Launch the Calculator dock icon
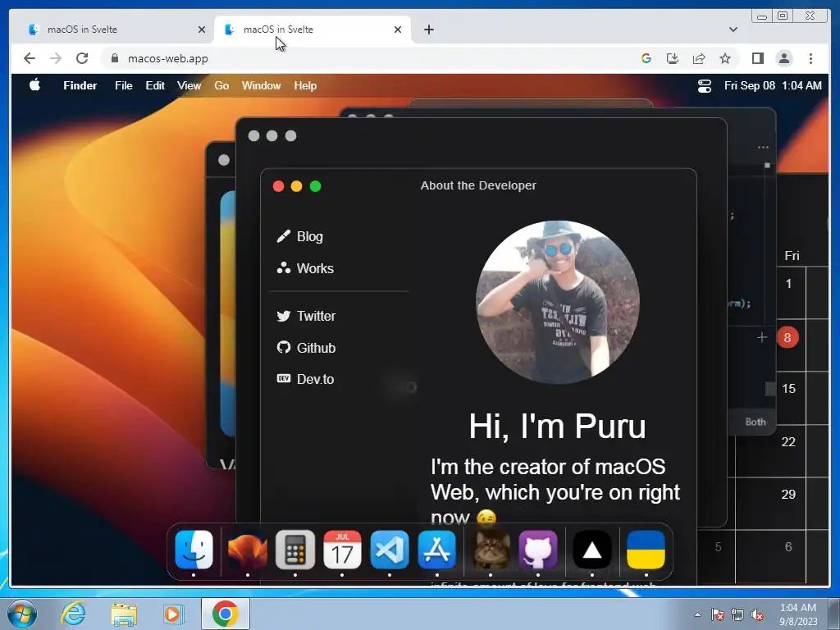This screenshot has width=840, height=630. coord(295,550)
